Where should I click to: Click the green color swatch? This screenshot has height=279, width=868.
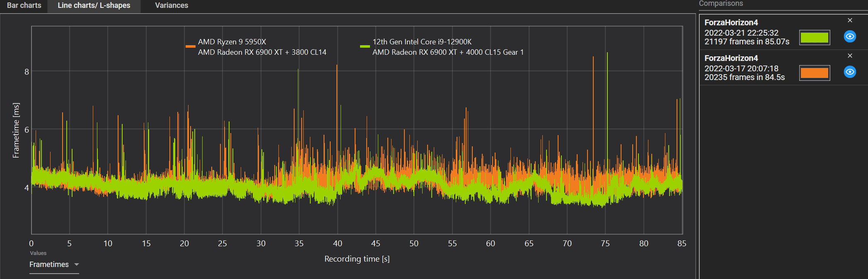[x=814, y=37]
